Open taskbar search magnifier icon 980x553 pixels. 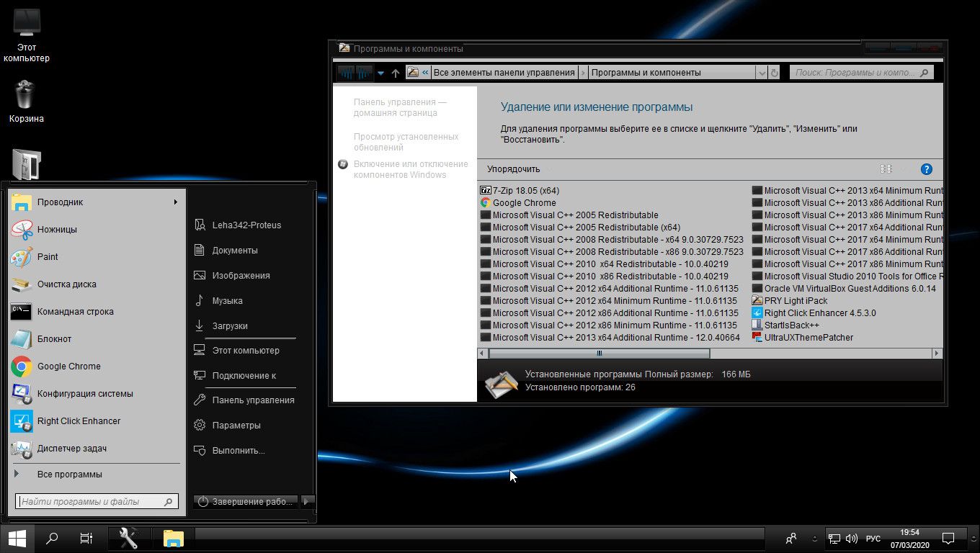(x=52, y=538)
